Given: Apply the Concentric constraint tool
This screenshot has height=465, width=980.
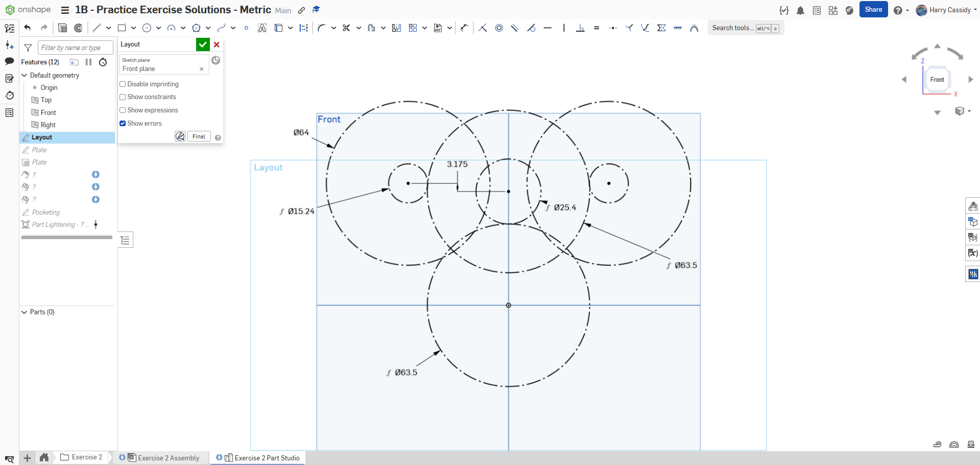Looking at the screenshot, I should click(x=499, y=28).
